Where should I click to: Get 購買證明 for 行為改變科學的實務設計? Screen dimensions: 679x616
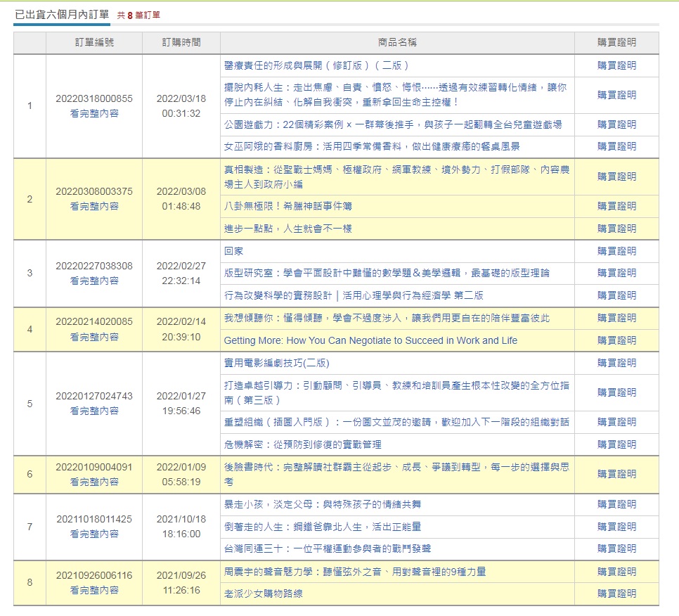click(x=616, y=295)
